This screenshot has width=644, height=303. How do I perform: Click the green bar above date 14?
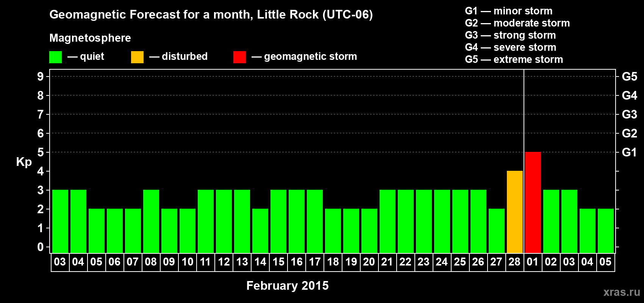click(x=260, y=231)
